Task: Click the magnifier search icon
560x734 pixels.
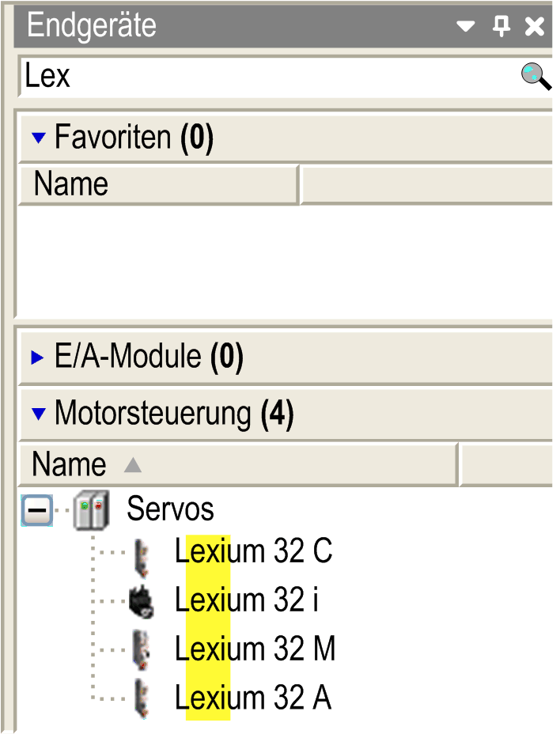Action: pyautogui.click(x=535, y=76)
